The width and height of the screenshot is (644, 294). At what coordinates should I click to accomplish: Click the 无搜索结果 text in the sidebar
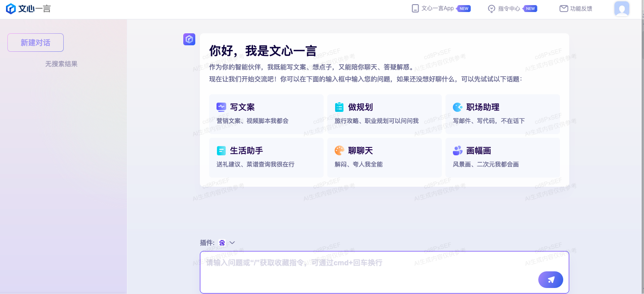(x=61, y=64)
